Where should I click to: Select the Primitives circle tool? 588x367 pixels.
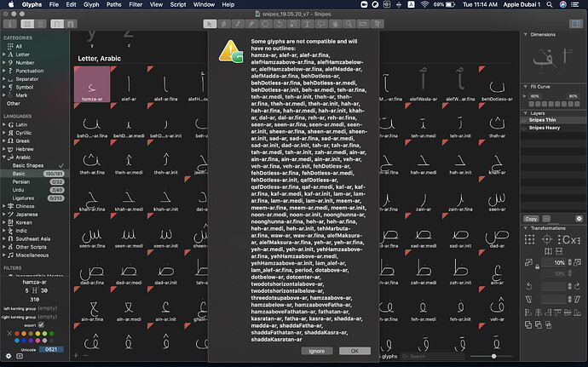pos(266,24)
